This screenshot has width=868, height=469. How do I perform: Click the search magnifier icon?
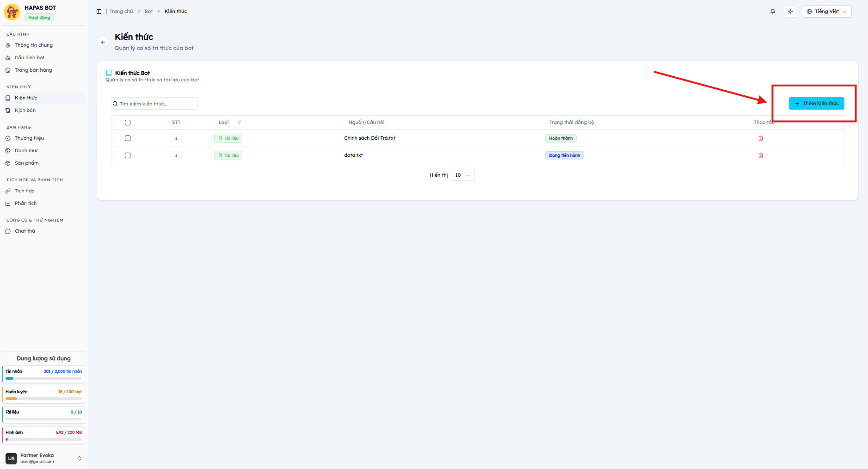coord(115,104)
